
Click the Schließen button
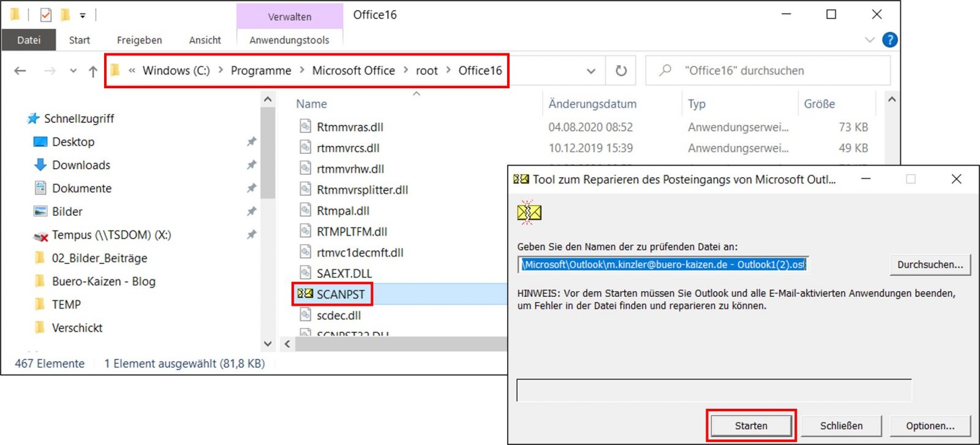(841, 425)
